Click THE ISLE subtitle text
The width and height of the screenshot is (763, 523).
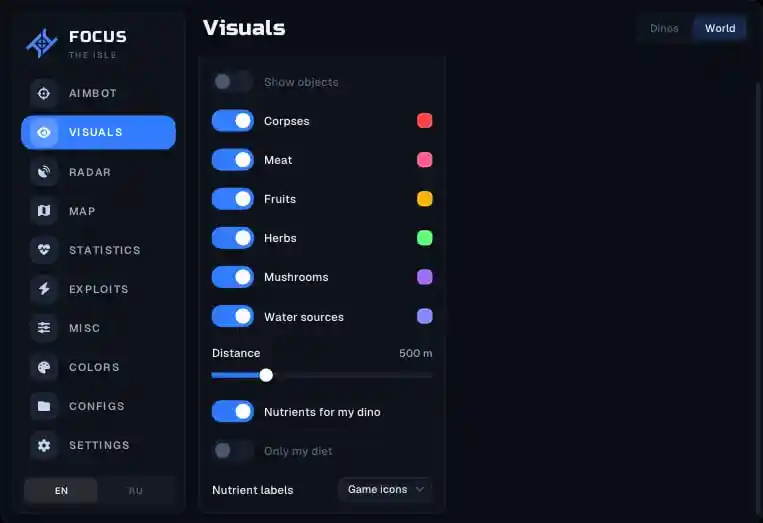(x=92, y=55)
